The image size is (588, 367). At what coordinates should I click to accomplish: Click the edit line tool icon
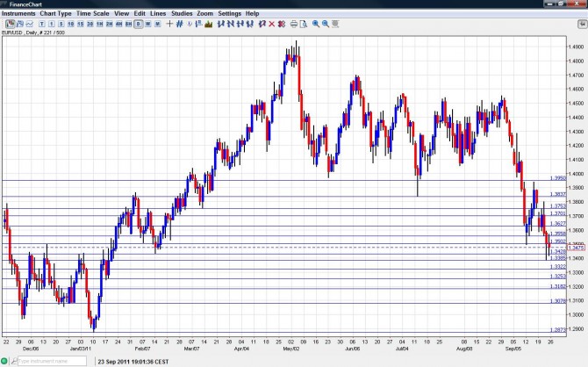262,24
